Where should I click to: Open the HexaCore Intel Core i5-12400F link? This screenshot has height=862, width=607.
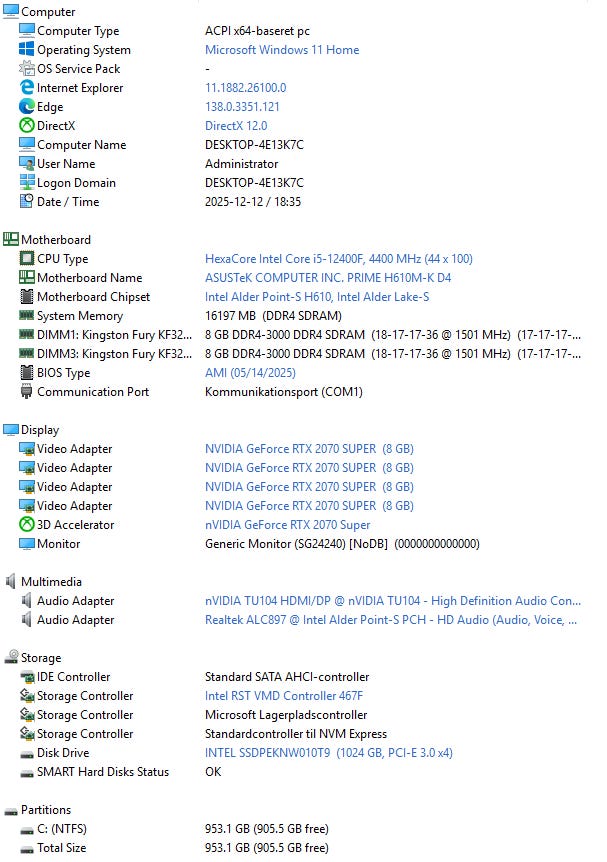click(x=339, y=258)
